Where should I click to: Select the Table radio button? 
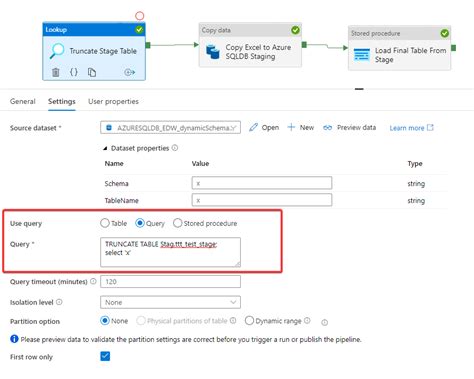click(105, 223)
